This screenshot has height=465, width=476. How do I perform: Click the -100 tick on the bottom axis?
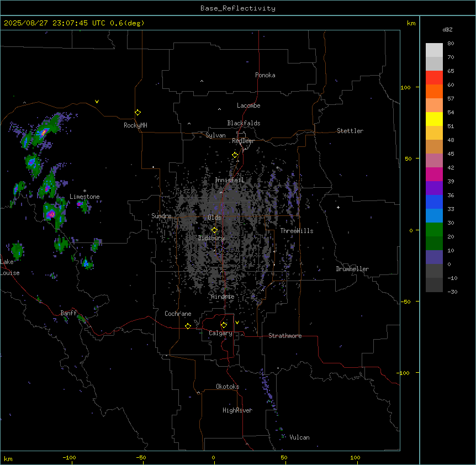coord(69,458)
